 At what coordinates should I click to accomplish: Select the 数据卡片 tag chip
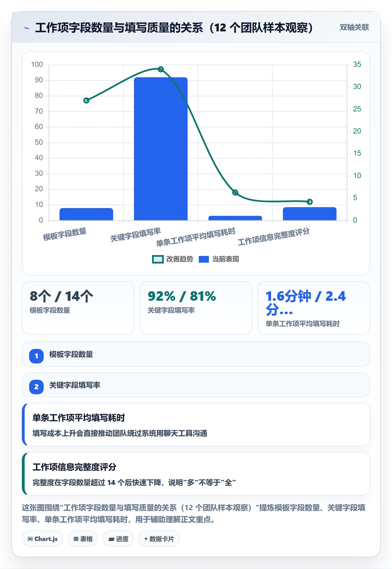159,539
